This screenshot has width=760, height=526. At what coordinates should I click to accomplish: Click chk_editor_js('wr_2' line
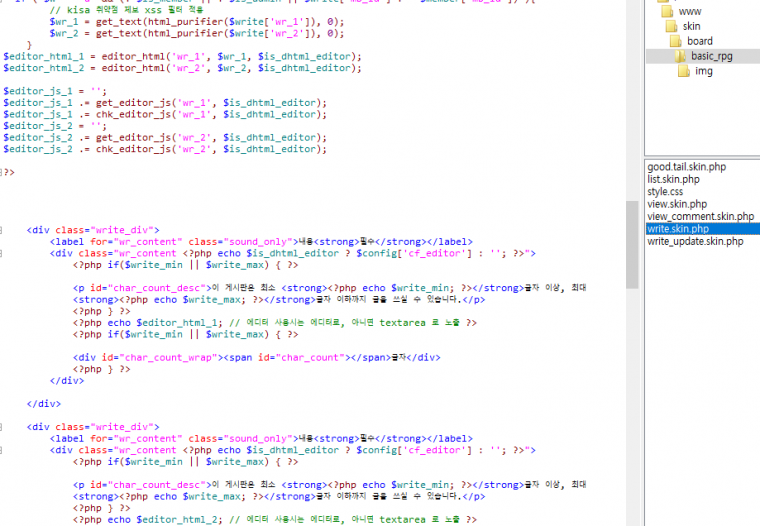click(165, 149)
